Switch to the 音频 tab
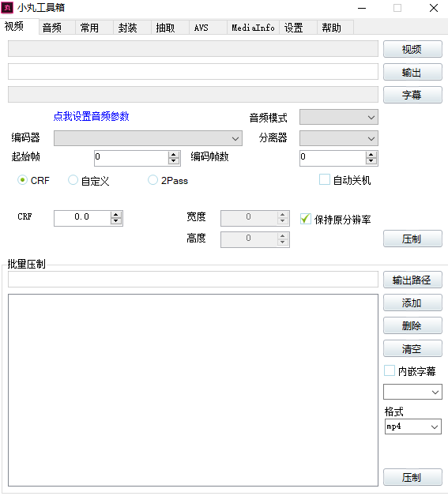This screenshot has height=496, width=448. point(57,28)
